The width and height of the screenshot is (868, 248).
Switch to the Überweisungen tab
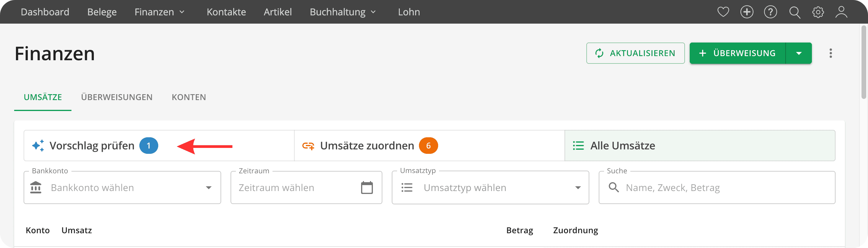pos(117,97)
